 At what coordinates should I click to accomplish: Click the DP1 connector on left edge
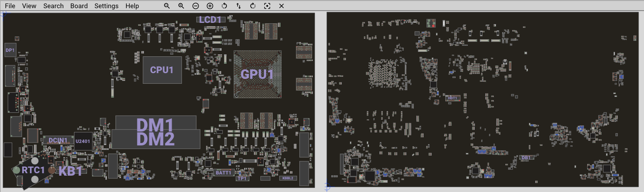tap(10, 50)
